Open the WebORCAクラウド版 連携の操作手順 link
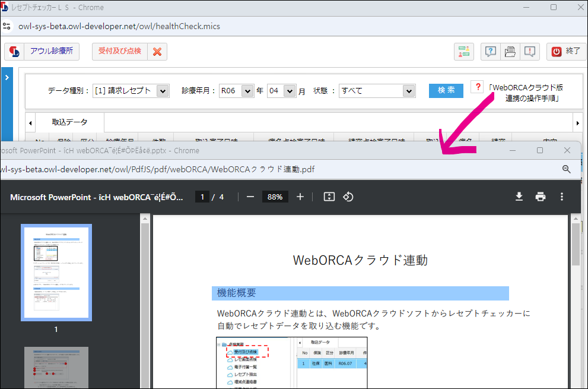The height and width of the screenshot is (389, 588). [526, 93]
